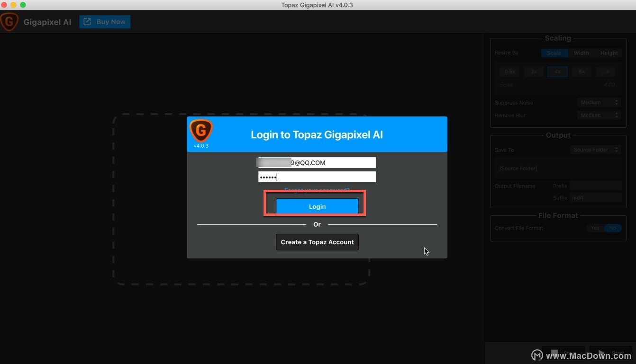Image resolution: width=636 pixels, height=364 pixels.
Task: Select the Scale resize tab
Action: point(554,53)
